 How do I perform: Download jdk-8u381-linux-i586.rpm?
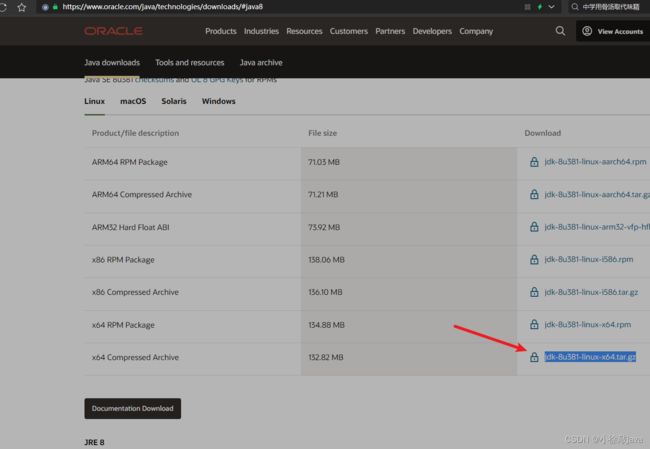point(589,259)
